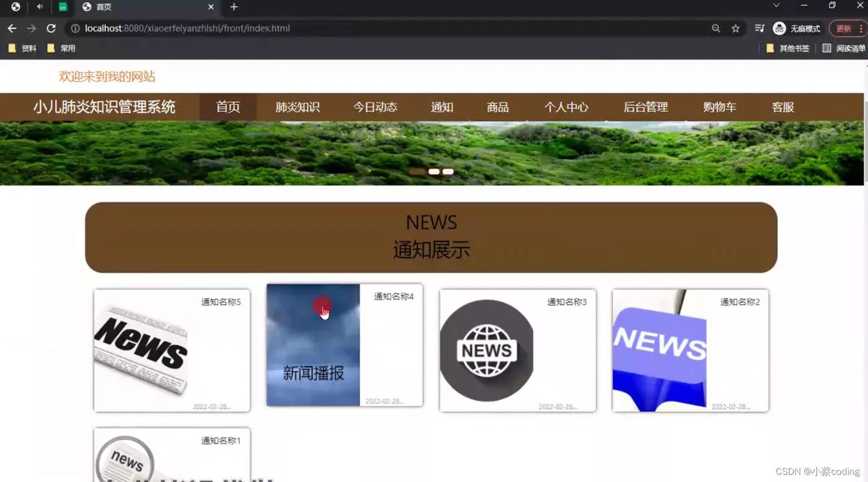Bookmark this page with the star icon
The width and height of the screenshot is (868, 482).
tap(735, 29)
